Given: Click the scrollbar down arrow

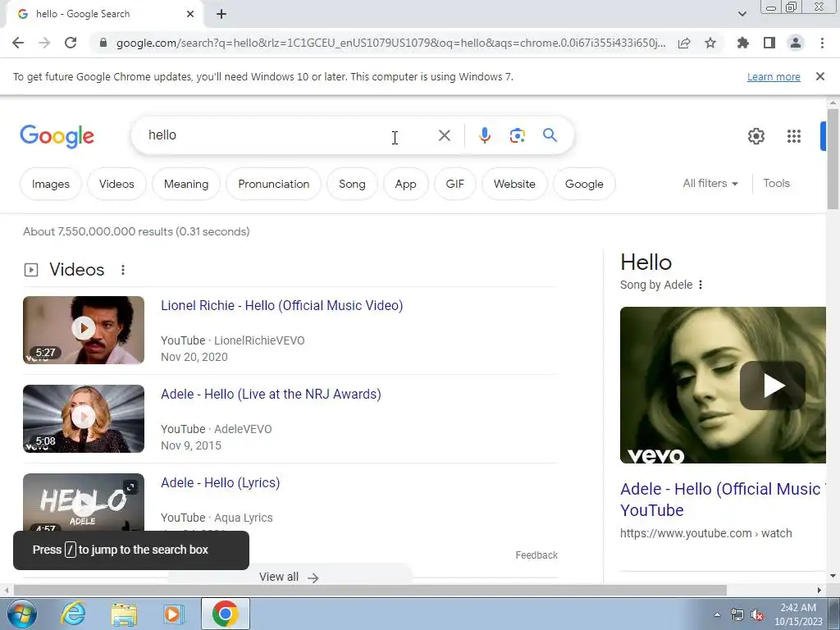Looking at the screenshot, I should click(x=833, y=576).
